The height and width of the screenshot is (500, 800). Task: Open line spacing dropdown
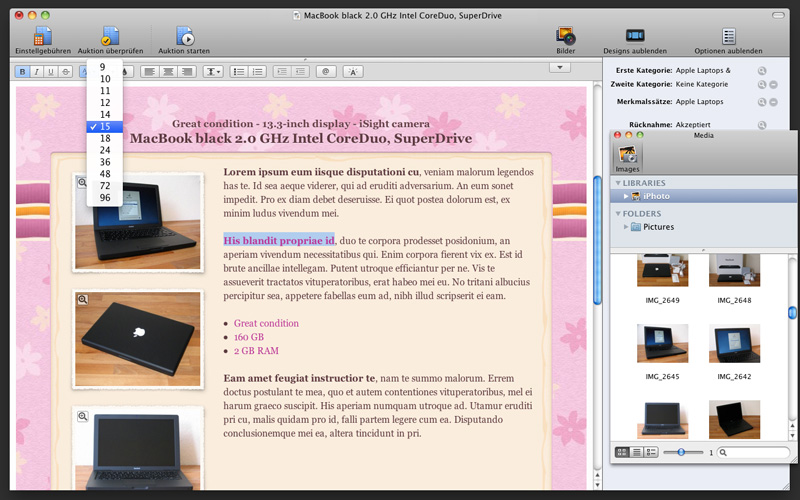[213, 72]
